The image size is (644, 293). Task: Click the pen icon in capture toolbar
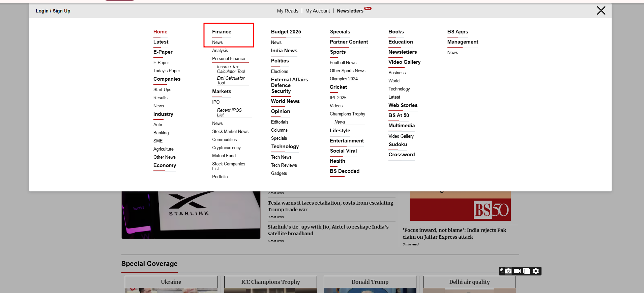coord(502,271)
